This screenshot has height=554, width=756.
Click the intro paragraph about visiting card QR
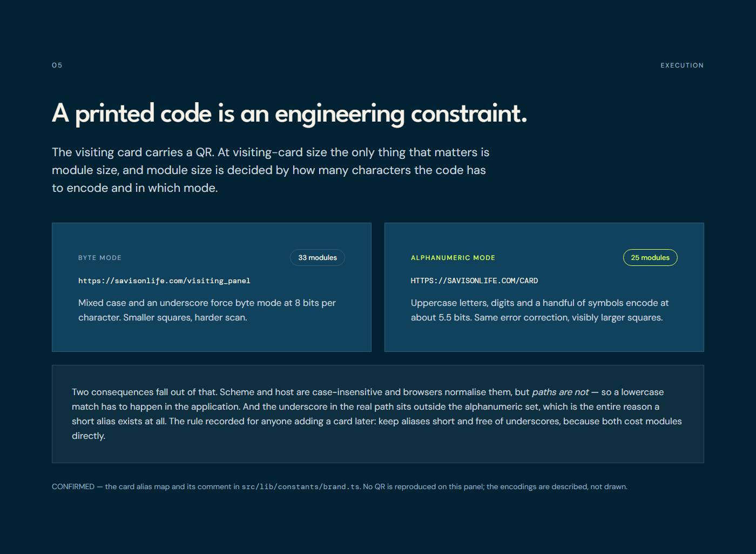(x=271, y=170)
